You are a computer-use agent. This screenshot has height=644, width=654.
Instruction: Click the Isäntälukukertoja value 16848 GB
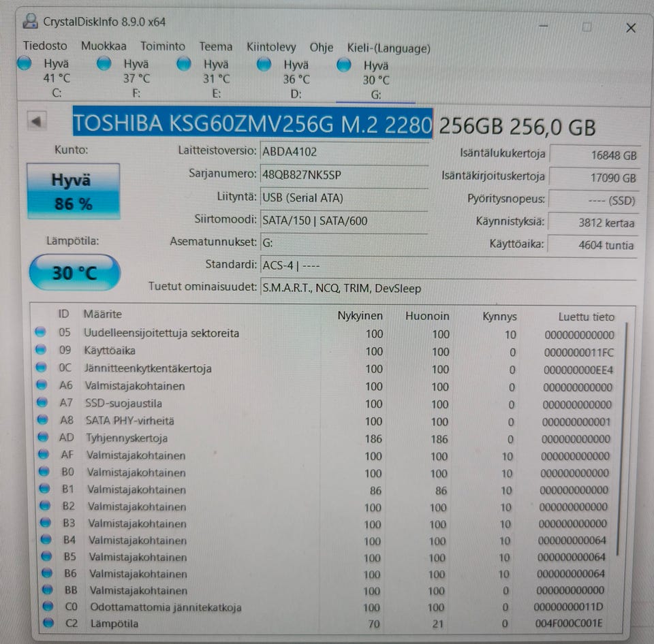click(x=595, y=155)
